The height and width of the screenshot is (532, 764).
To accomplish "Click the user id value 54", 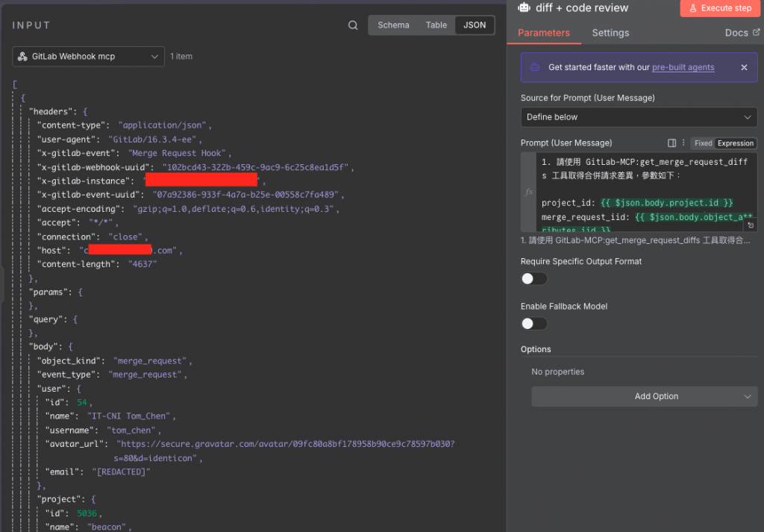I will point(82,402).
